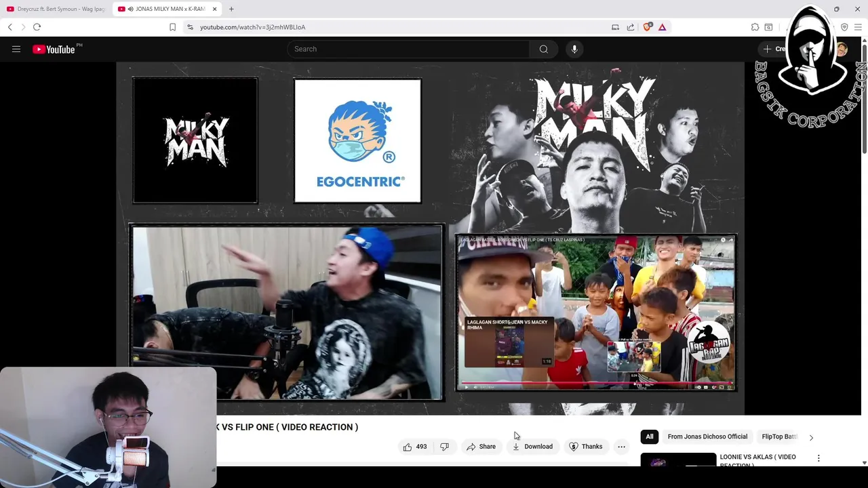Click the install/cast icon in the address bar
868x488 pixels.
pyautogui.click(x=615, y=27)
